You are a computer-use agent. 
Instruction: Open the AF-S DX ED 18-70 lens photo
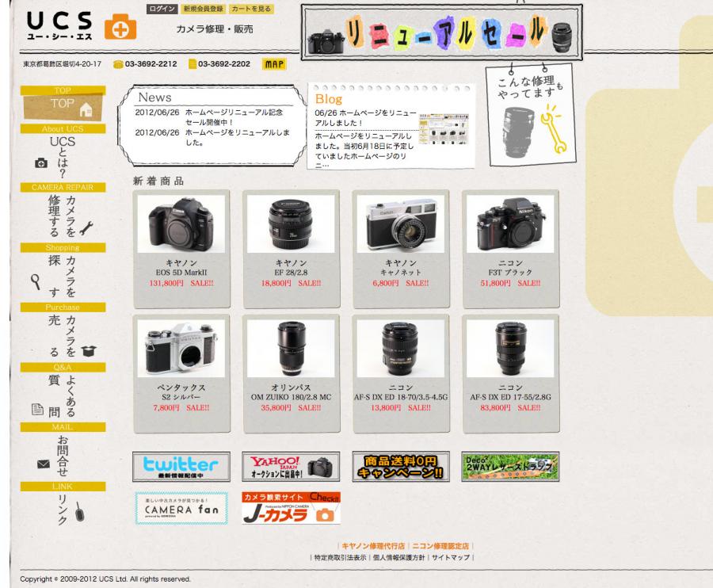point(401,349)
